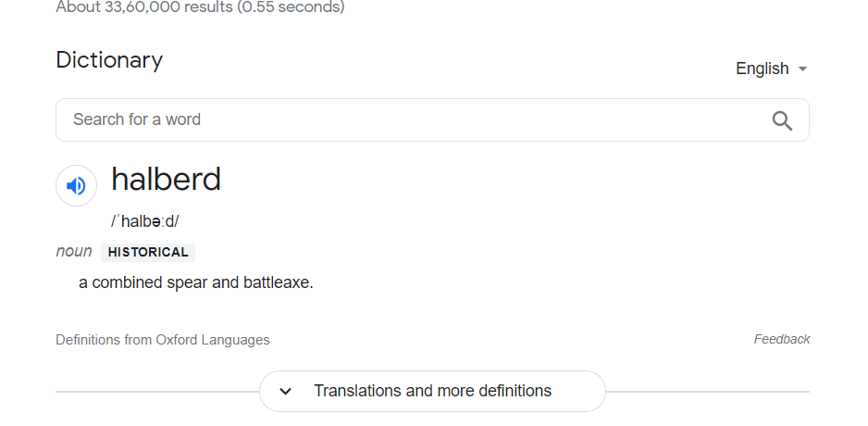Viewport: 868px width, 426px height.
Task: Play the halberd pronunciation audio
Action: click(77, 186)
